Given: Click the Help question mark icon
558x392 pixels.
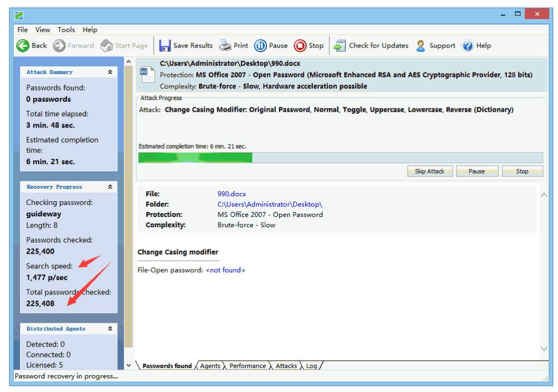Looking at the screenshot, I should click(467, 46).
